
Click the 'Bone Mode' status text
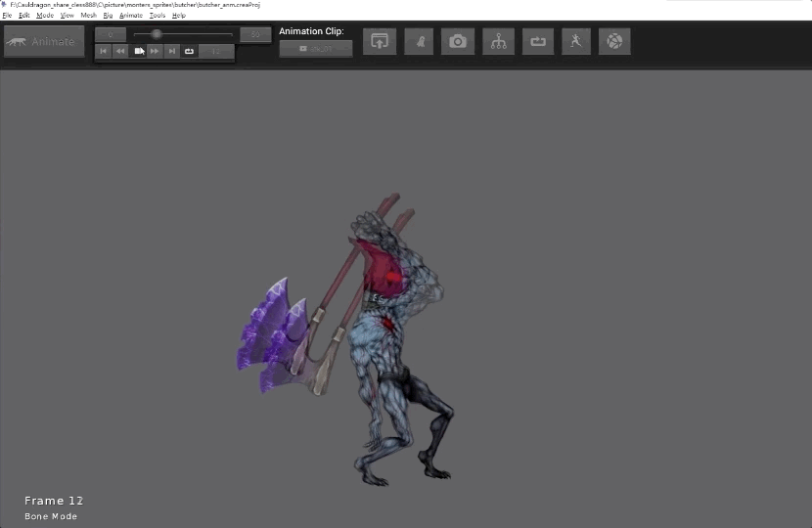point(51,516)
